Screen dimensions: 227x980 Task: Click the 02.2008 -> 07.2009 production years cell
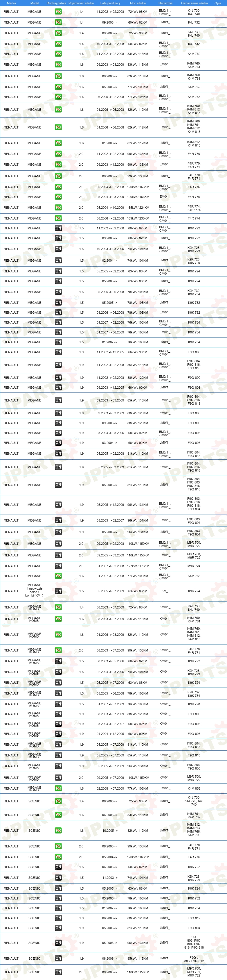pyautogui.click(x=110, y=788)
